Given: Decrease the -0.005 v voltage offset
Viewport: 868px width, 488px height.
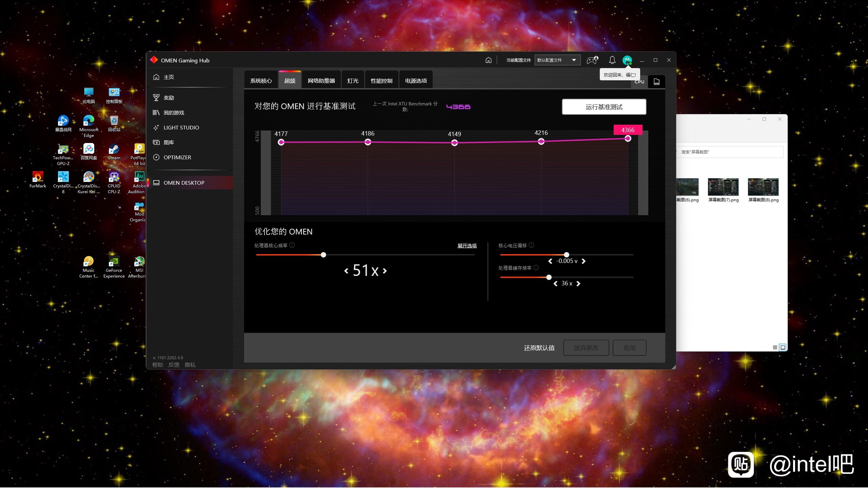Looking at the screenshot, I should (x=550, y=261).
